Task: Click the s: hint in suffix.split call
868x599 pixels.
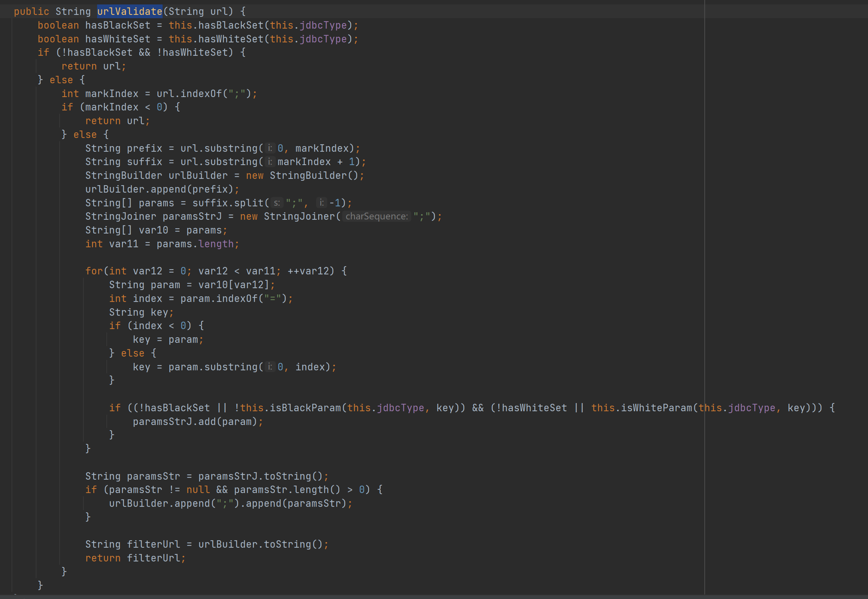Action: 277,203
